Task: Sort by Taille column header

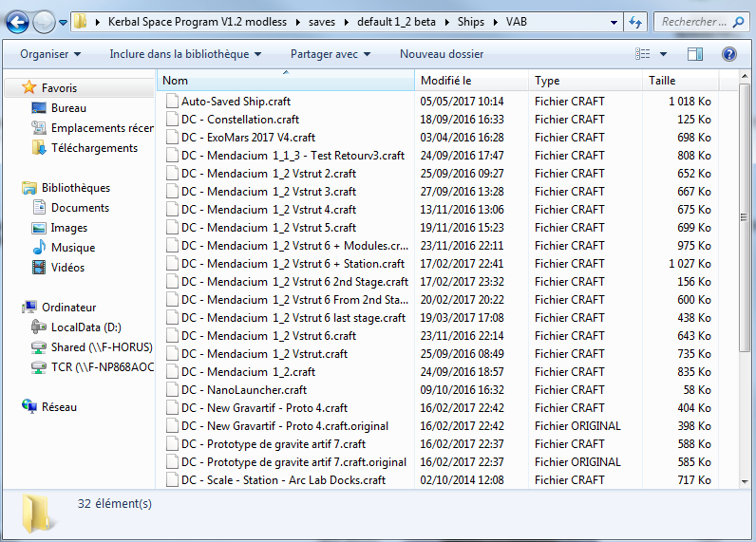Action: 680,81
